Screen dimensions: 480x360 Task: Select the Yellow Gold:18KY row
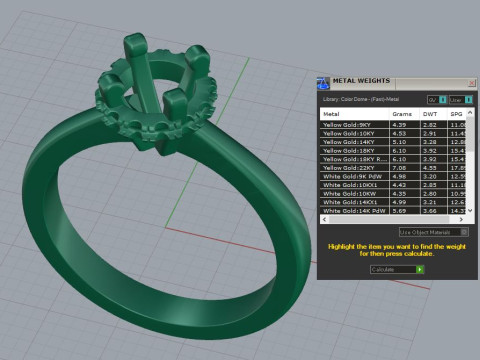pyautogui.click(x=393, y=151)
